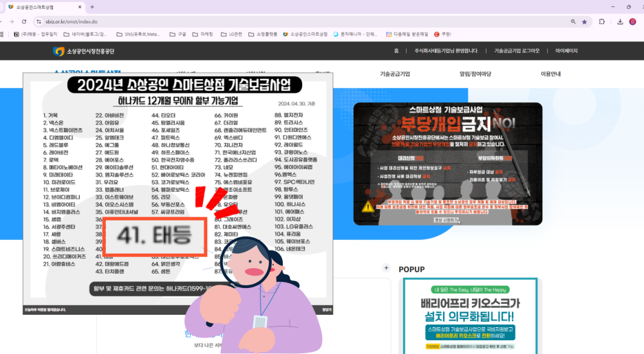The width and height of the screenshot is (644, 354).
Task: Click the plus icon beside POPUP
Action: click(x=386, y=268)
